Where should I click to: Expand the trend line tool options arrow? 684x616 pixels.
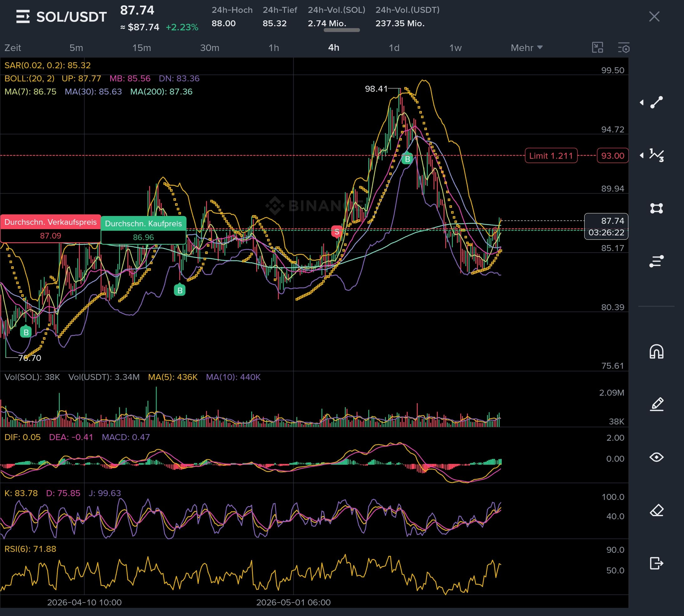(642, 103)
